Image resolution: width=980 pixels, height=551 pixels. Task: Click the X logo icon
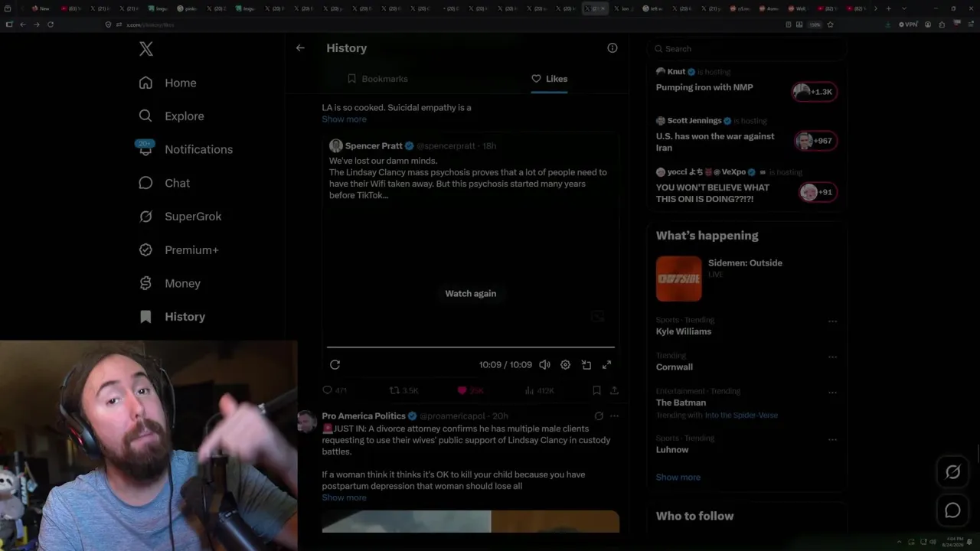146,49
